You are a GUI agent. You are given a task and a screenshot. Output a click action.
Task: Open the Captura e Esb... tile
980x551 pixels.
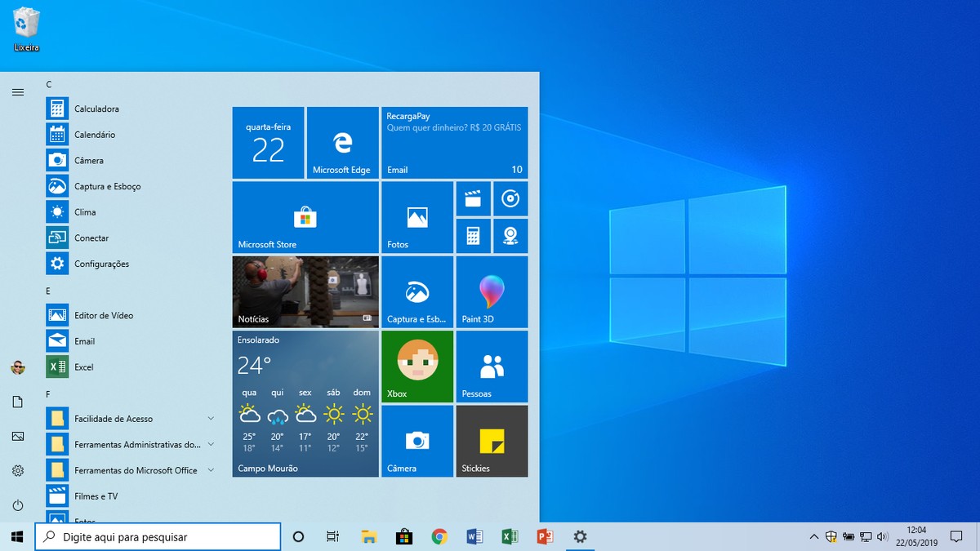click(x=417, y=291)
